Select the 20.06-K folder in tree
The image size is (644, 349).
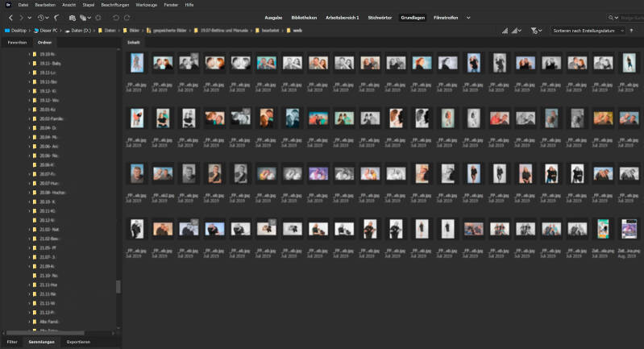coord(47,165)
